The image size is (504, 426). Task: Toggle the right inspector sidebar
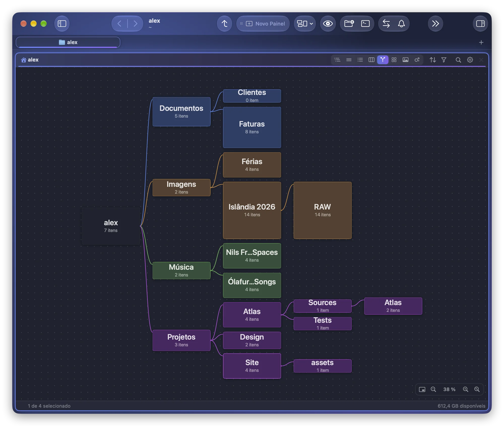pos(480,24)
